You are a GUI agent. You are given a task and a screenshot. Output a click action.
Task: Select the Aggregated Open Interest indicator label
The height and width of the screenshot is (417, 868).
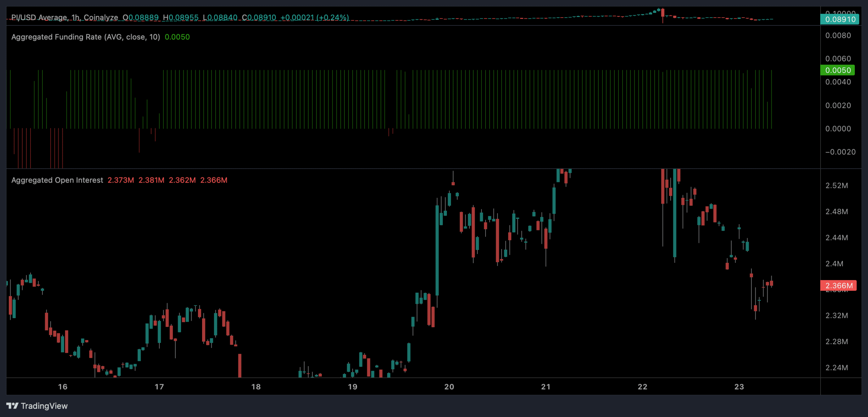57,180
